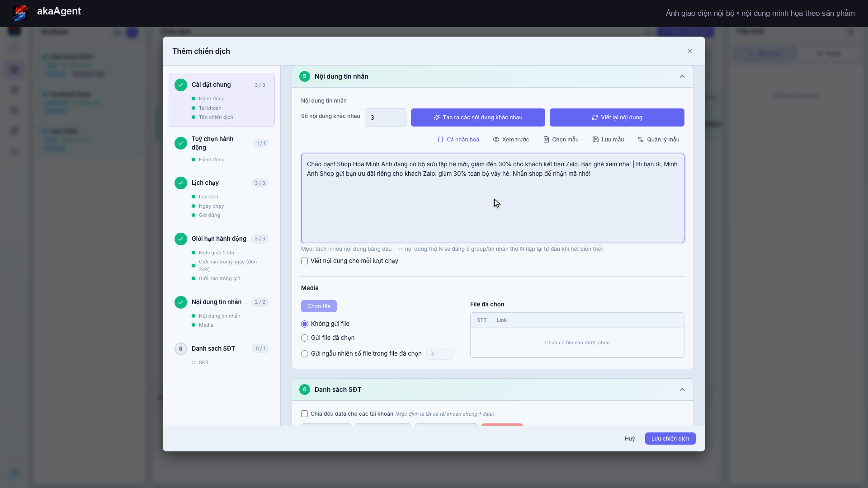Click Viết lại nội dung button
Image resolution: width=868 pixels, height=488 pixels.
(617, 117)
